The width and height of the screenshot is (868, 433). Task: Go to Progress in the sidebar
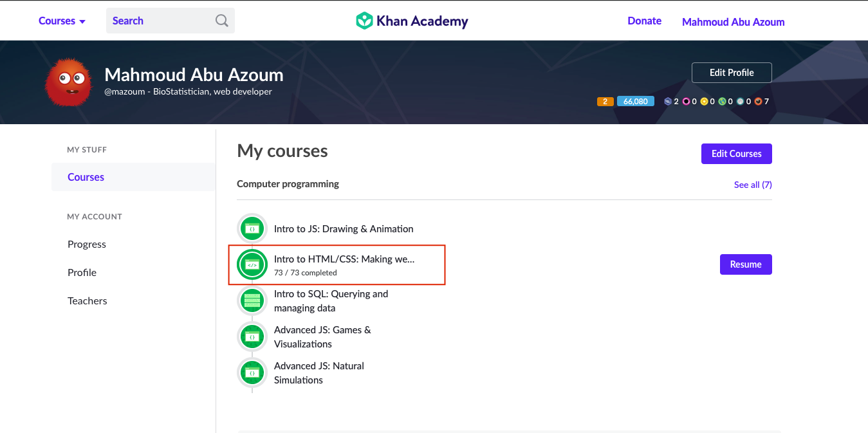(87, 244)
